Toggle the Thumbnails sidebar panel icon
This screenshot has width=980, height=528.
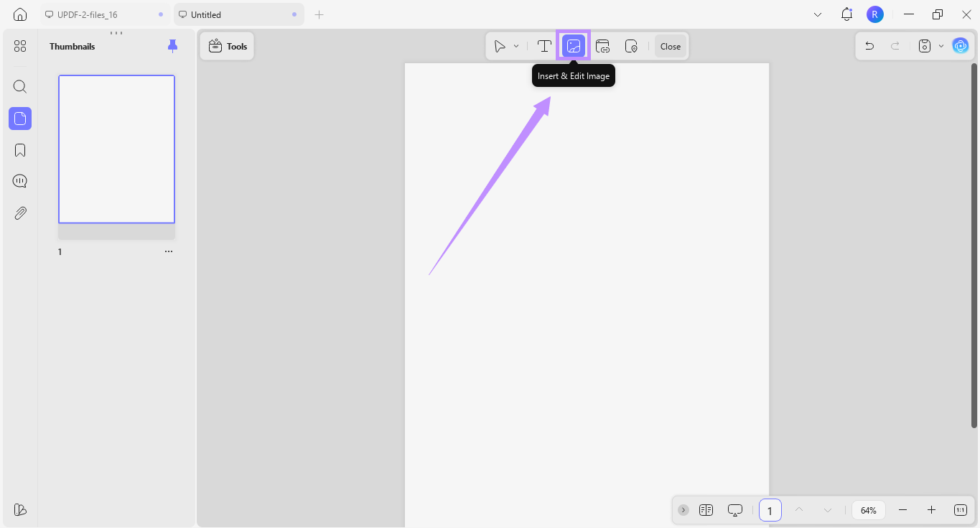(x=19, y=119)
